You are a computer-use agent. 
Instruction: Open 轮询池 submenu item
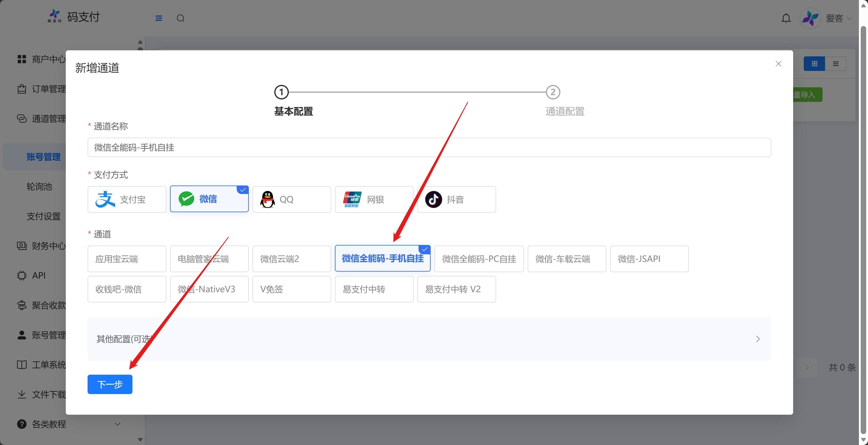(x=39, y=186)
